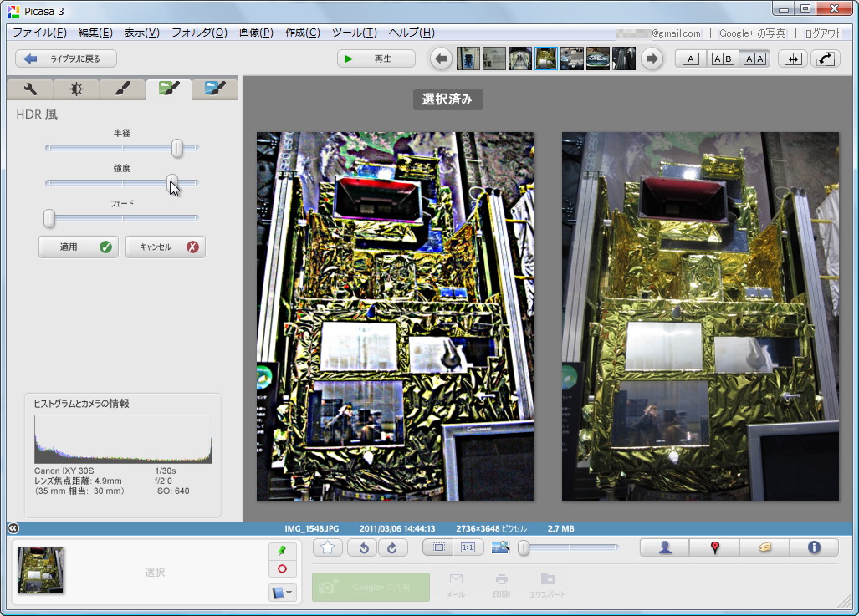Open the basic fixes wrench tab
Screen dimensions: 859x616
[30, 89]
